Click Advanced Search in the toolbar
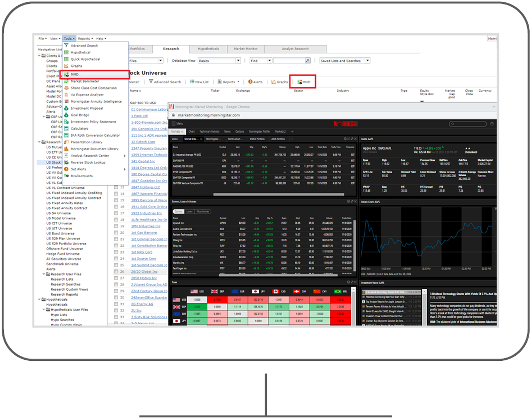Viewport: 531px width, 420px height. [x=165, y=82]
